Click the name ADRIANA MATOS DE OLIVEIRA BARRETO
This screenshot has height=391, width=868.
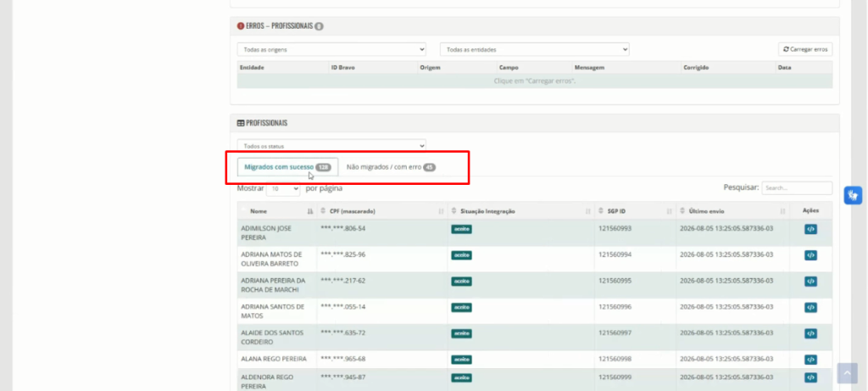pos(272,259)
